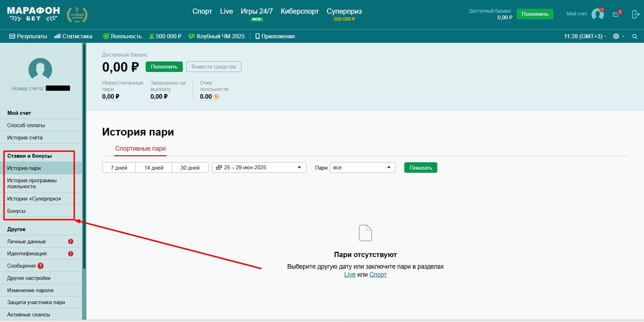Open Изменение пароля
644x322 pixels.
(x=41, y=290)
